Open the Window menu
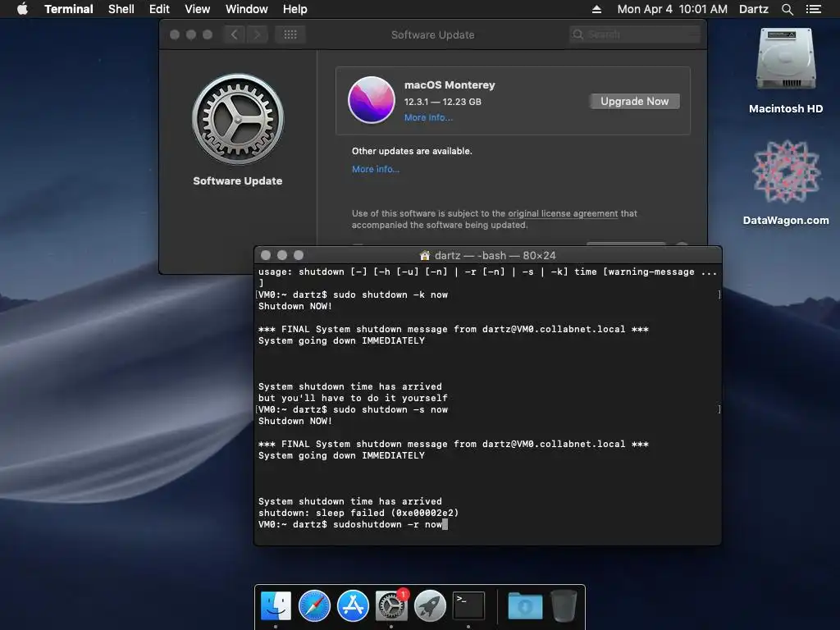This screenshot has height=630, width=840. pyautogui.click(x=246, y=9)
